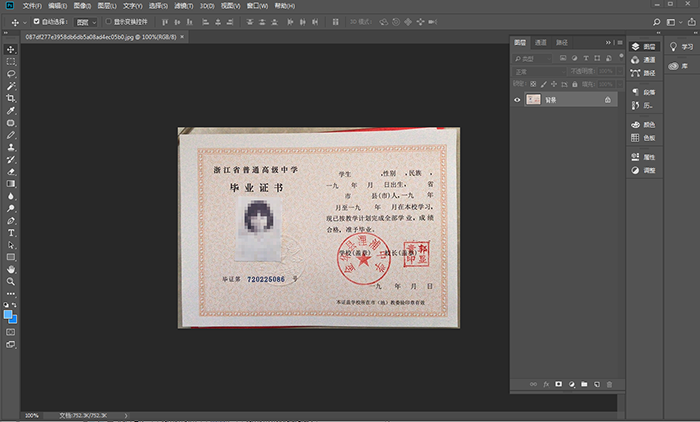This screenshot has height=422, width=700.
Task: Select the Pen tool
Action: click(x=11, y=221)
